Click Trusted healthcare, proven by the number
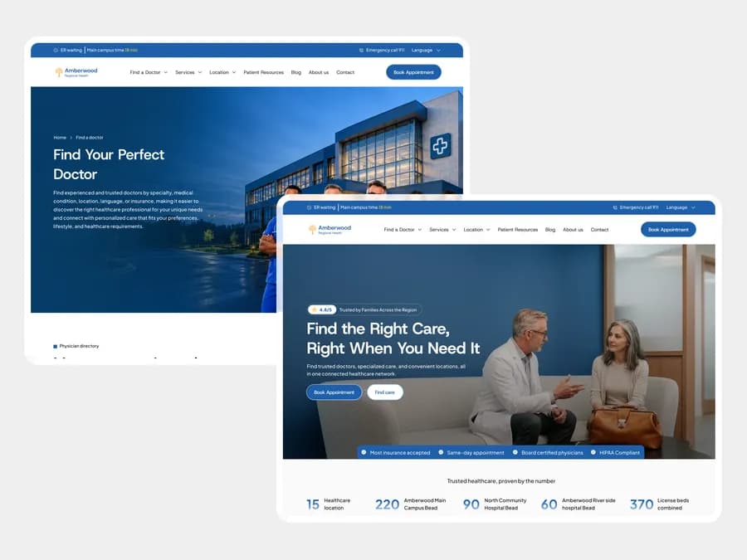 point(501,481)
